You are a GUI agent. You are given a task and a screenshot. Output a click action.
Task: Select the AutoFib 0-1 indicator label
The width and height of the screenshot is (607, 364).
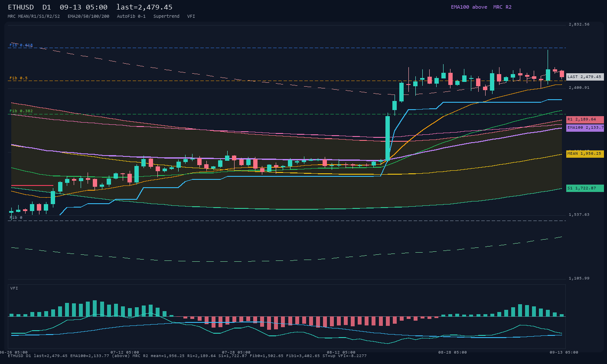tap(131, 16)
